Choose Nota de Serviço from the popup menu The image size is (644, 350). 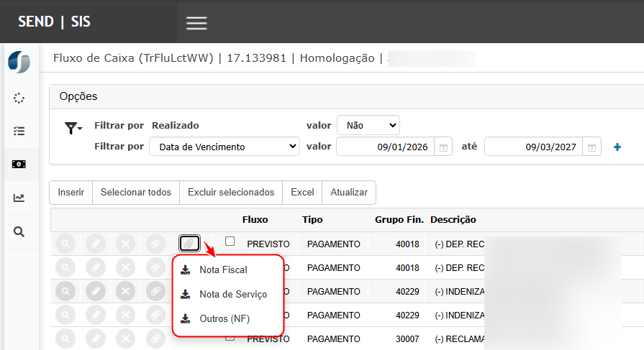[x=232, y=294]
